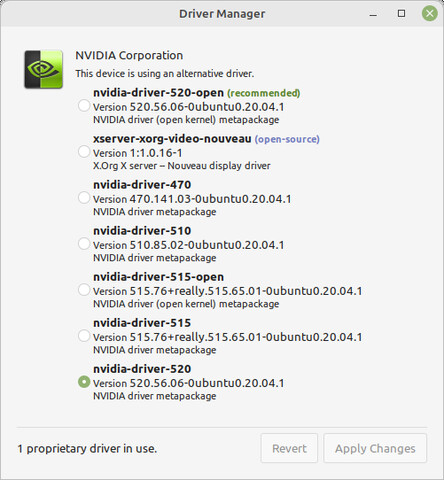Click "This device is using an alternative driver."
This screenshot has width=444, height=480.
(x=165, y=73)
